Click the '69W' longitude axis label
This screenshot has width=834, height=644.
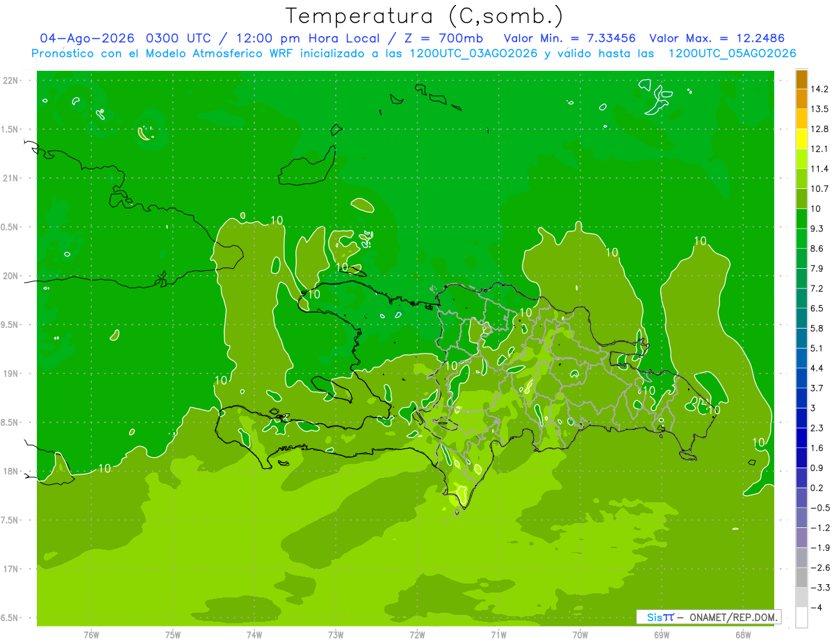[661, 634]
